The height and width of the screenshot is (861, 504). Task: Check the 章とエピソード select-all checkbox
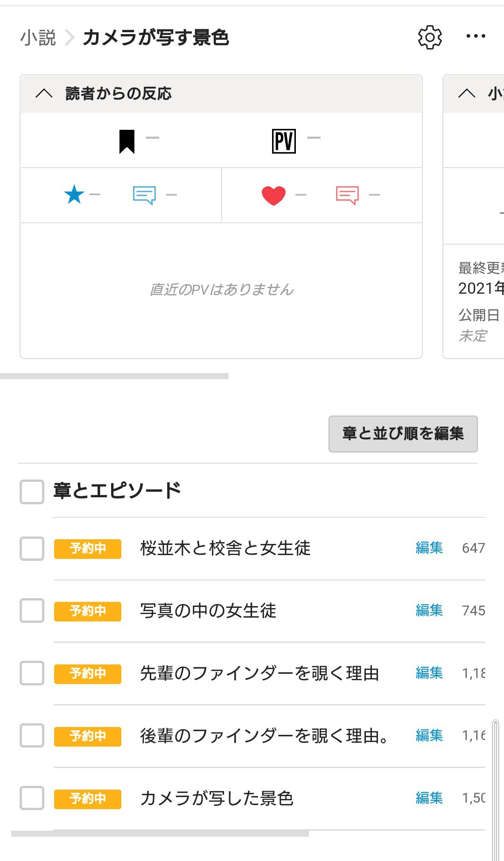coord(32,492)
